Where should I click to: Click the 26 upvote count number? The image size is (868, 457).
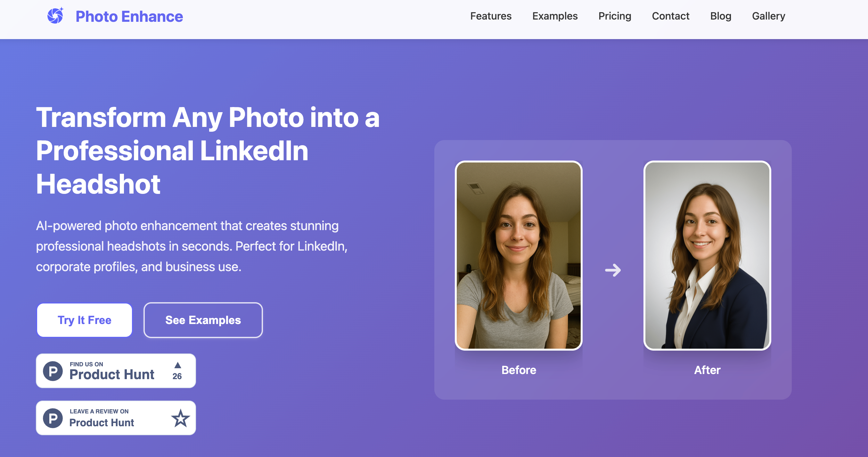(x=177, y=376)
